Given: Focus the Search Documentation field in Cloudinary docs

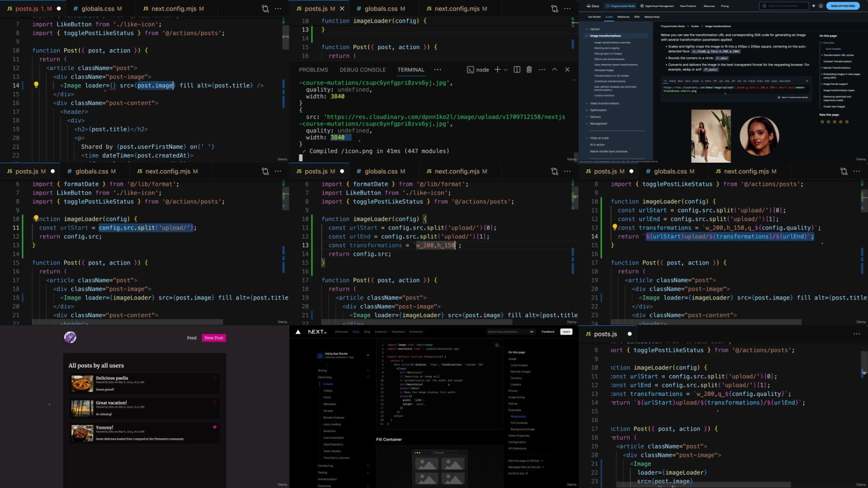Looking at the screenshot, I should coord(785,6).
